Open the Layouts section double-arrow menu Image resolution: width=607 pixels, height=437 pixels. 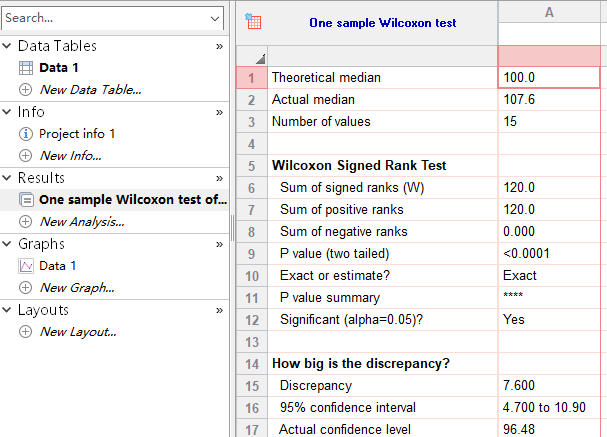pyautogui.click(x=219, y=310)
